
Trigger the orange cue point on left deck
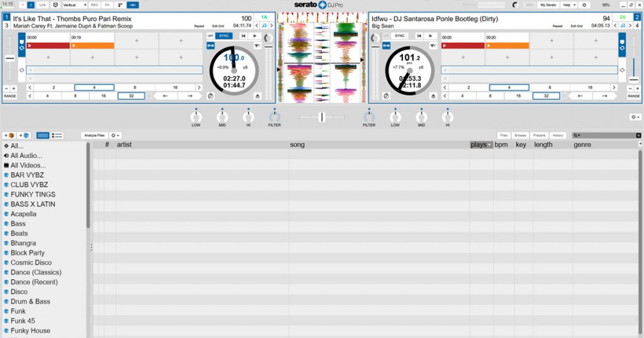coord(92,46)
